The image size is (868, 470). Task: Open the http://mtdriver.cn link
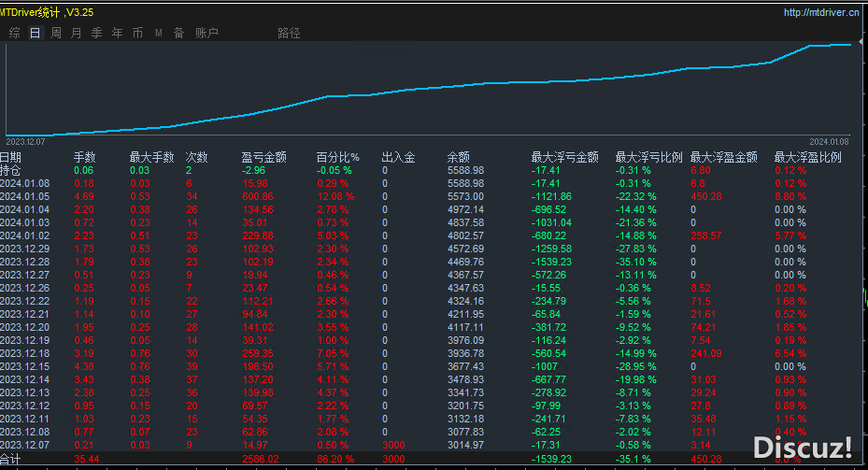821,12
